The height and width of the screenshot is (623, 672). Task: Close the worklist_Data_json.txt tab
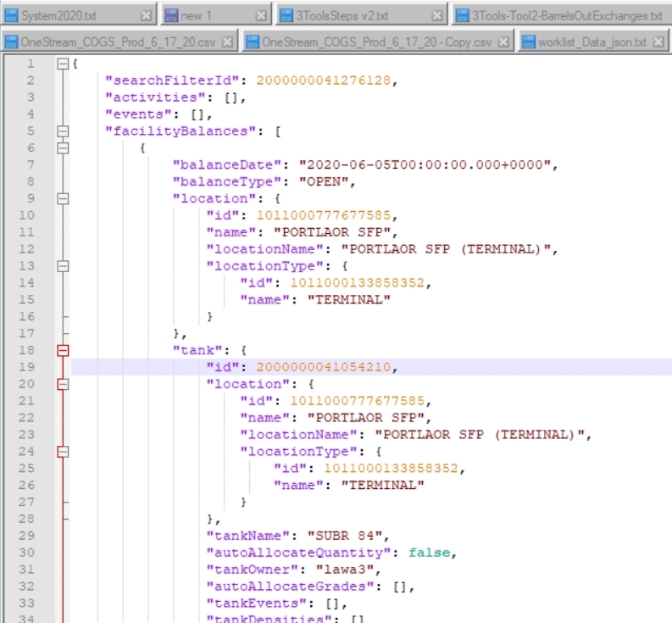point(658,42)
